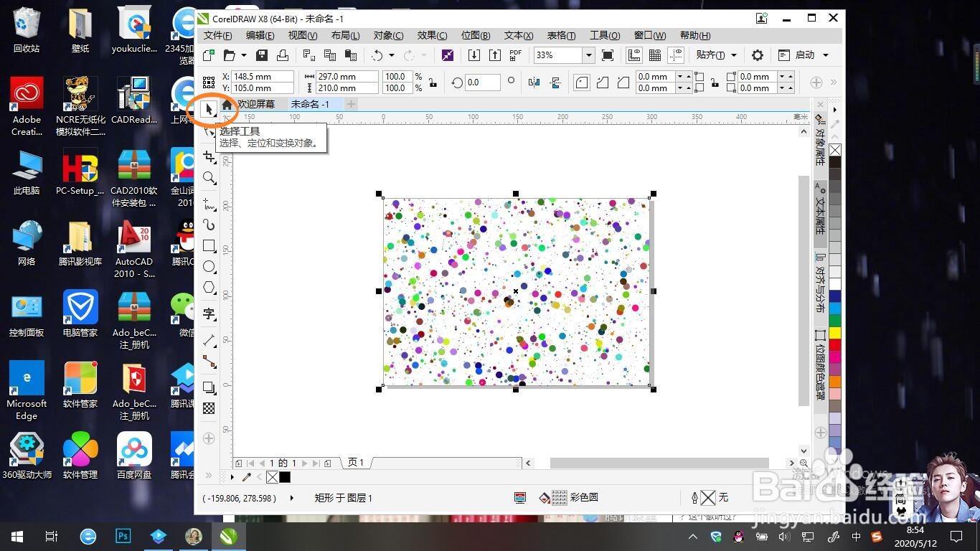Switch to the 欢迎屏幕 tab

click(256, 104)
